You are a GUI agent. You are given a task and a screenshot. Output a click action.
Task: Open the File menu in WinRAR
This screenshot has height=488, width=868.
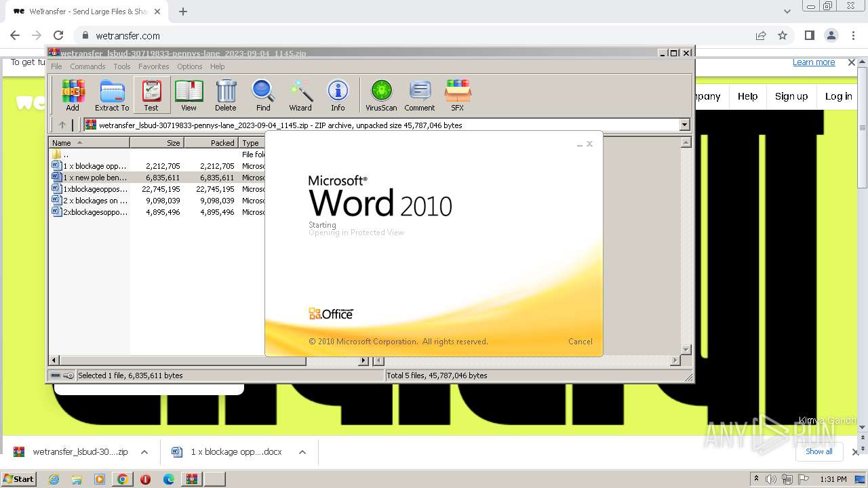(56, 66)
